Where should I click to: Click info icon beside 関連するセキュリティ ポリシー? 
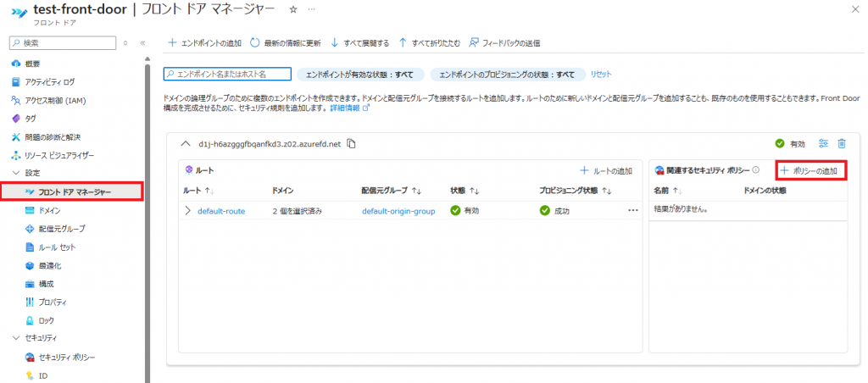pos(755,170)
